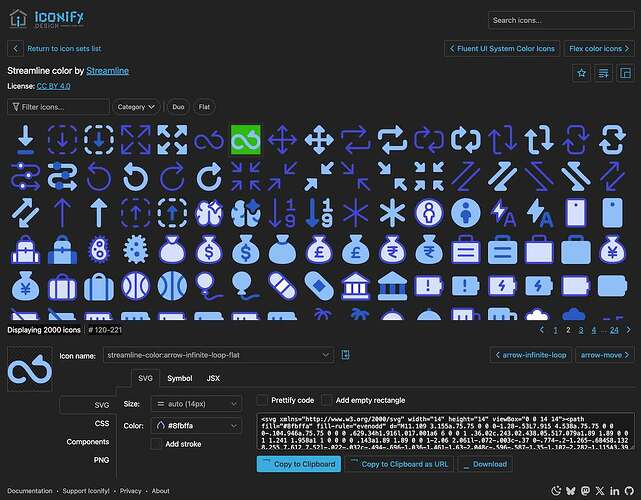Click the Search icons field
Viewport: 641px width, 500px height.
click(x=561, y=20)
